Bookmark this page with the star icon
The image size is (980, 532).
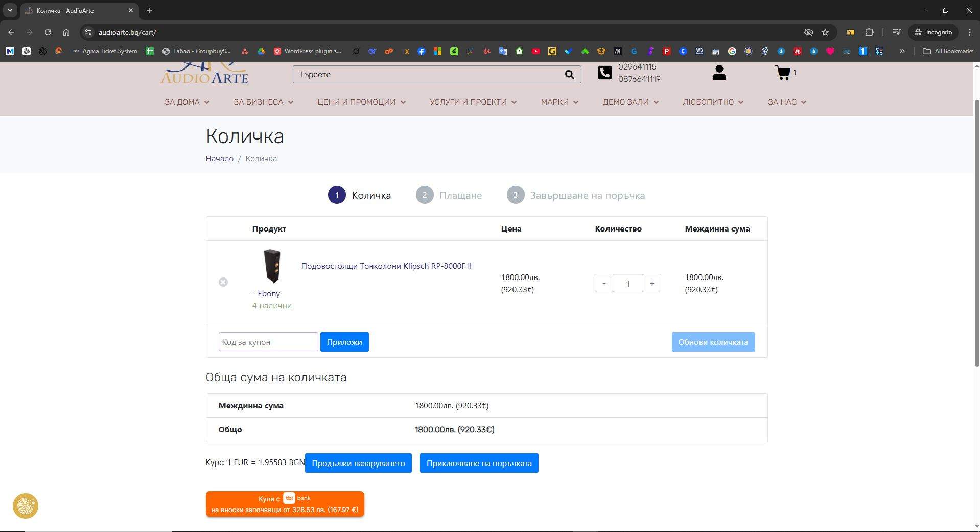click(x=825, y=32)
